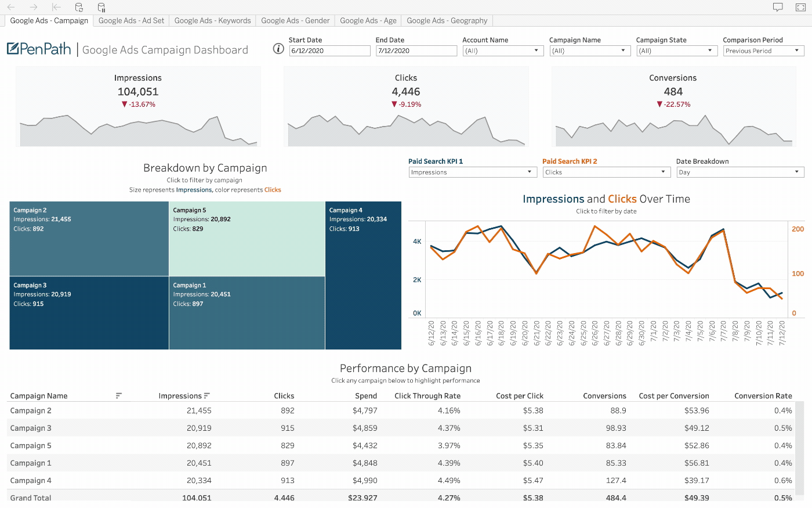Open the Comparison Period dropdown

pyautogui.click(x=763, y=51)
